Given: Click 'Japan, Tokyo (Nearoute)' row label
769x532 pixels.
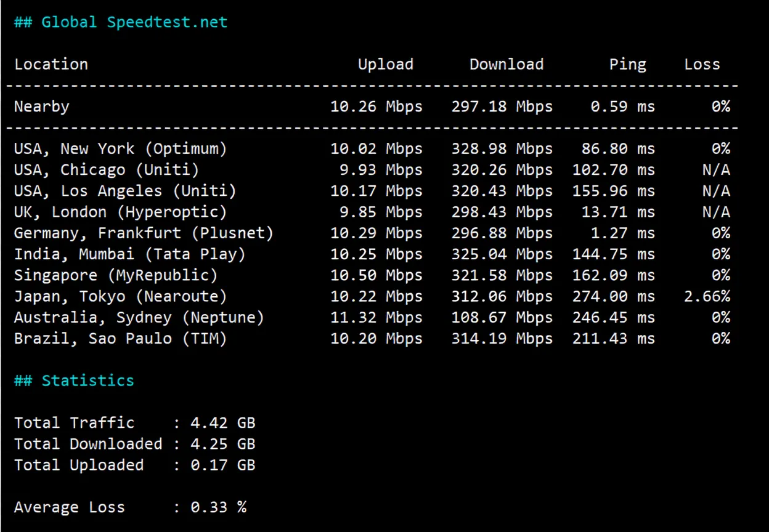Looking at the screenshot, I should [121, 296].
